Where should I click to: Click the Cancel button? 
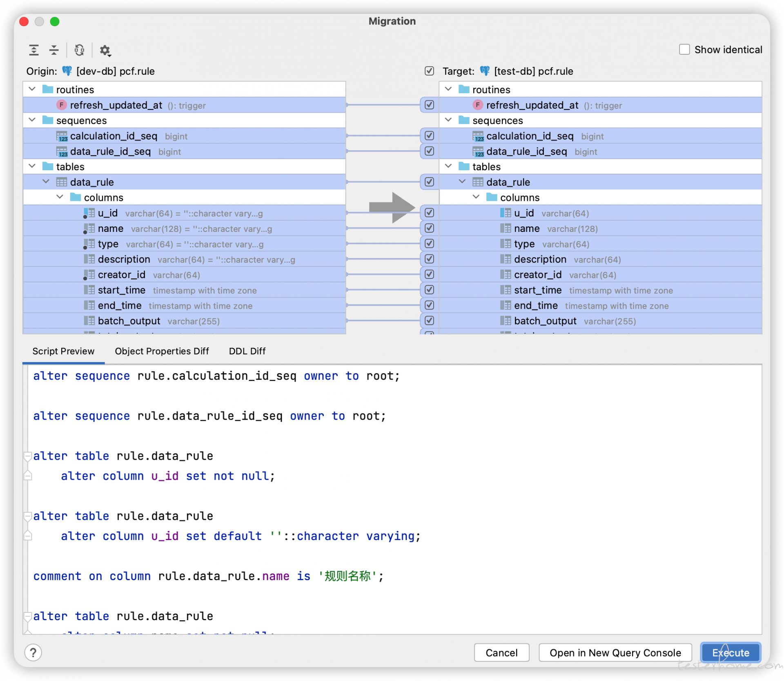[501, 652]
